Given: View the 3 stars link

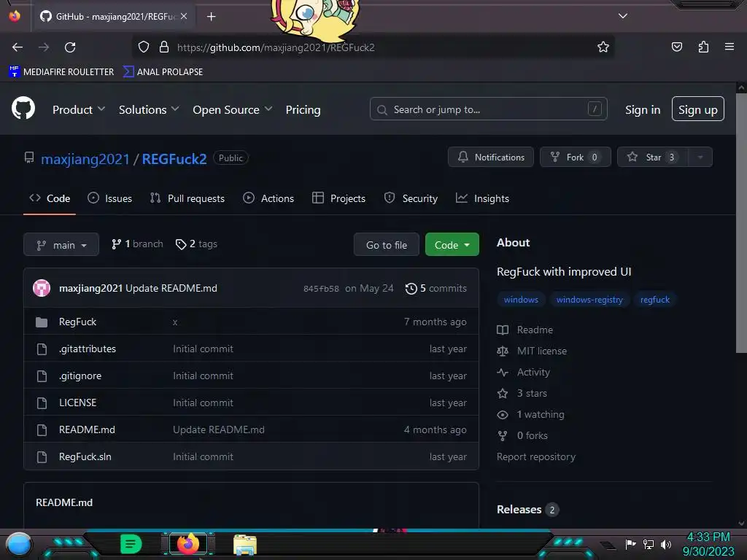Looking at the screenshot, I should pos(522,393).
